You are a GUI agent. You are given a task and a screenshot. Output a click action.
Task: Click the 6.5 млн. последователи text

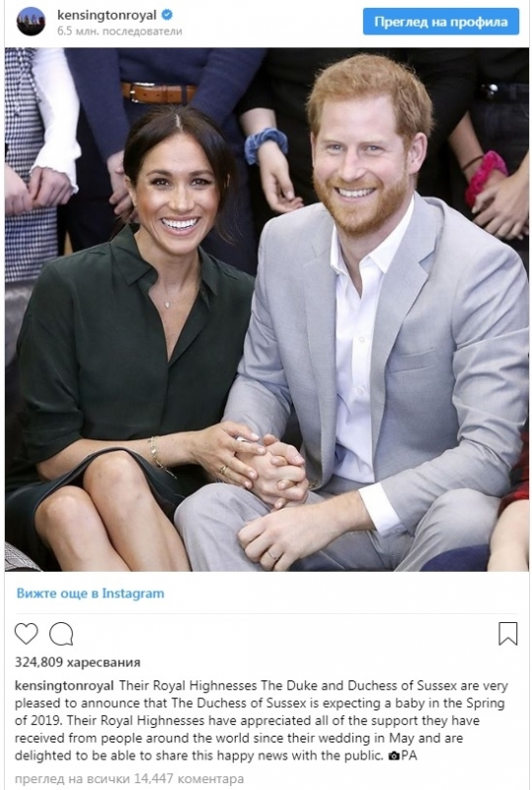(x=119, y=32)
